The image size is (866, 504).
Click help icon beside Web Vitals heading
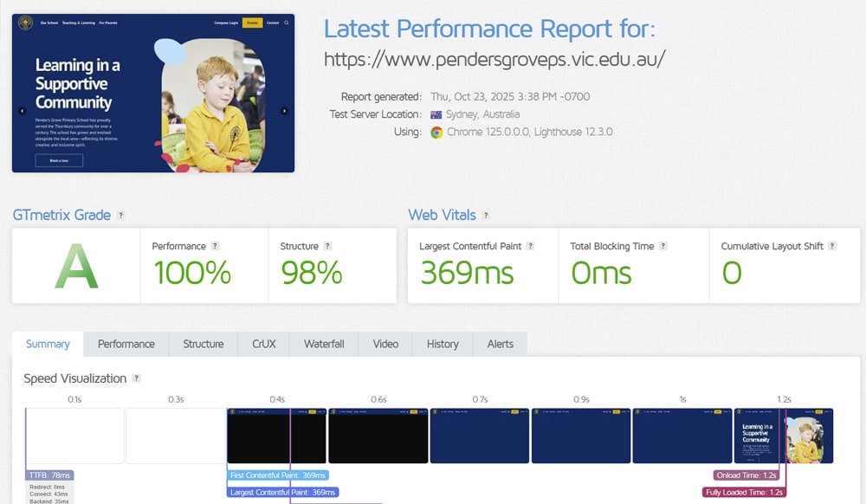[x=486, y=216]
